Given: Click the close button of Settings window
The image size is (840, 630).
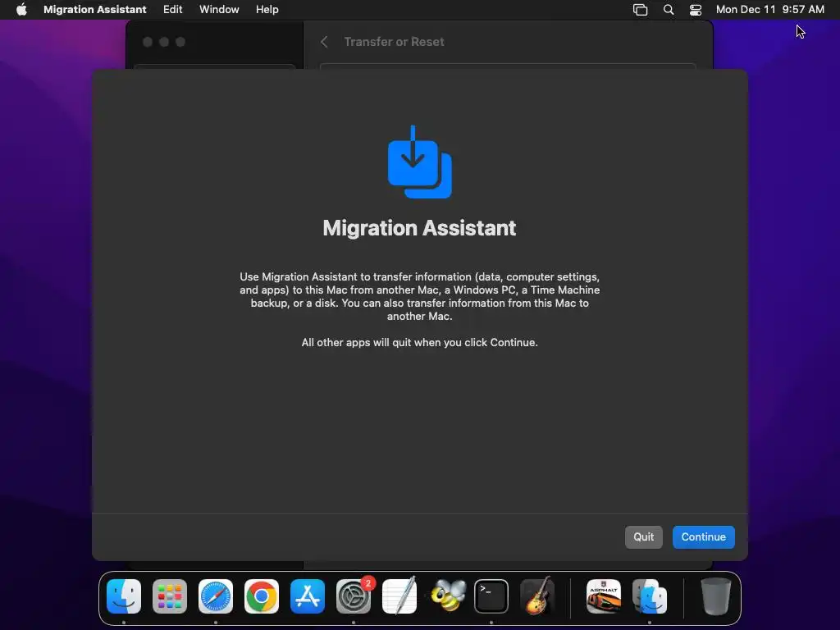Looking at the screenshot, I should (x=148, y=42).
